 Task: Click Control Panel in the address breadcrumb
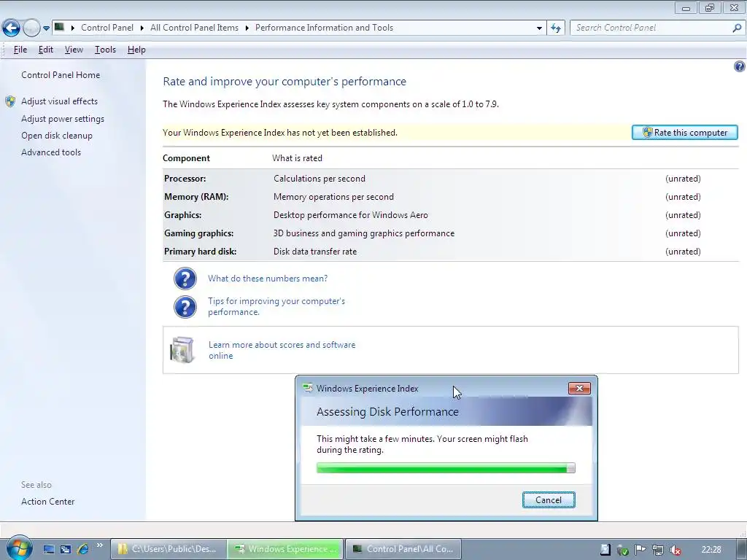point(107,28)
